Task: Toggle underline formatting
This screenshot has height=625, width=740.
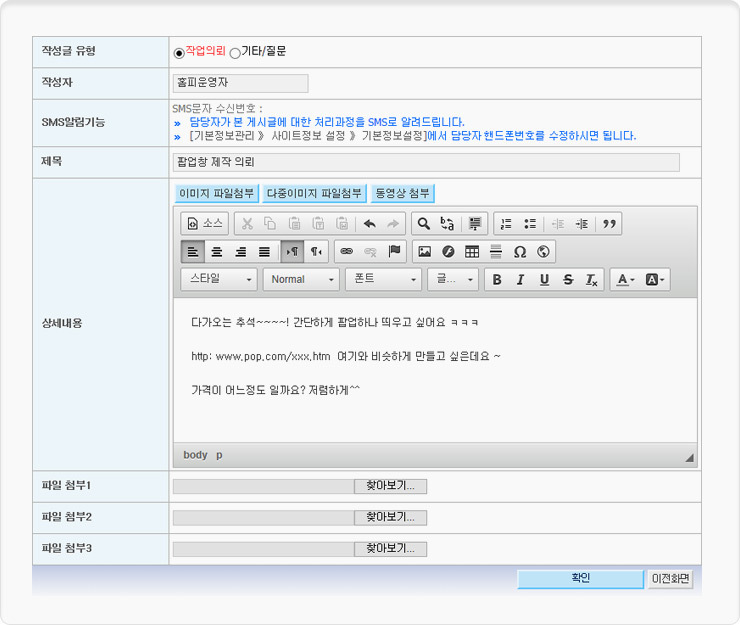Action: click(x=545, y=279)
